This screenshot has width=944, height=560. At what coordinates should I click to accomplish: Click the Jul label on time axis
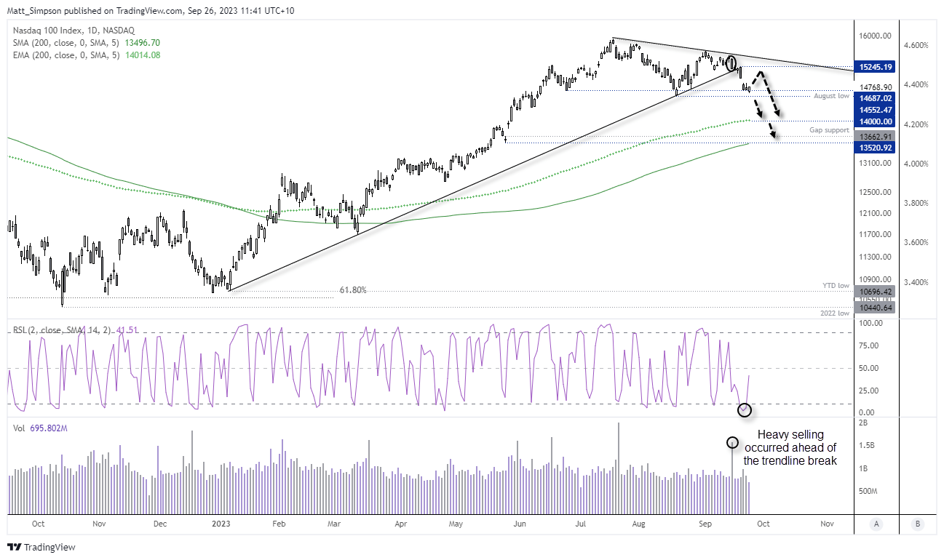click(581, 523)
